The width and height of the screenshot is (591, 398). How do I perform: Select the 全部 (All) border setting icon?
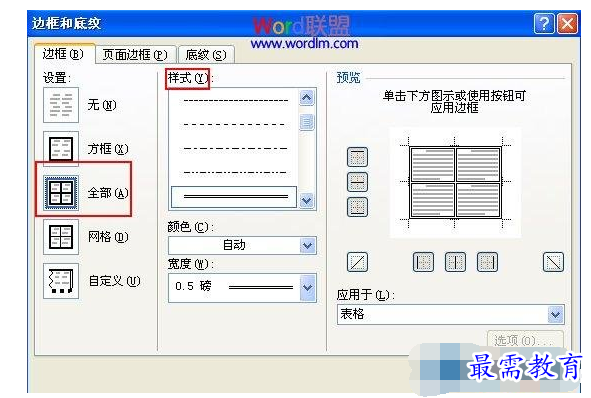click(x=61, y=193)
